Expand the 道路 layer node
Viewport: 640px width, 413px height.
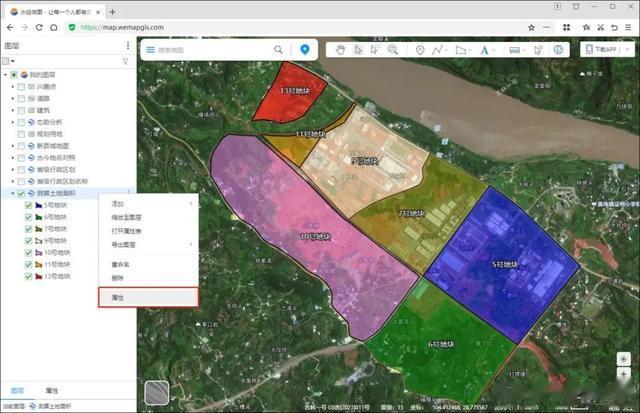(x=13, y=98)
